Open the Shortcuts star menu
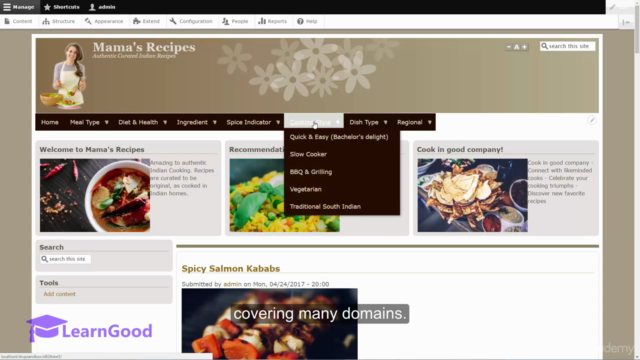Screen dimensions: 640x360 (x=62, y=7)
